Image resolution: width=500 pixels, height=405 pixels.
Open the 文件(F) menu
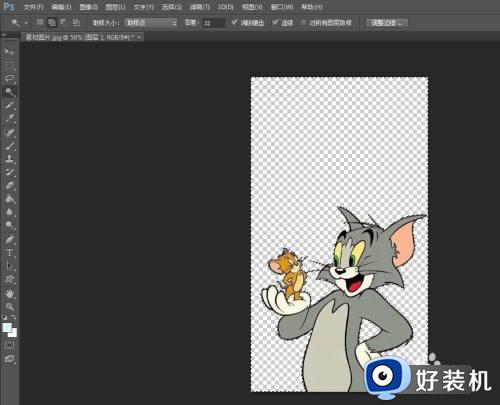[34, 7]
